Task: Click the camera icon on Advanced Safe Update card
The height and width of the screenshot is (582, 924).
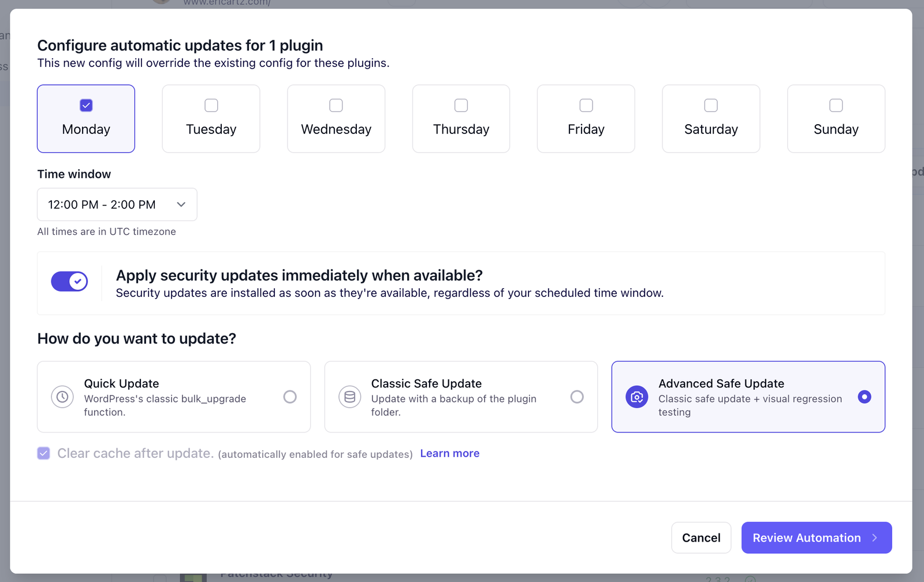Action: coord(636,397)
